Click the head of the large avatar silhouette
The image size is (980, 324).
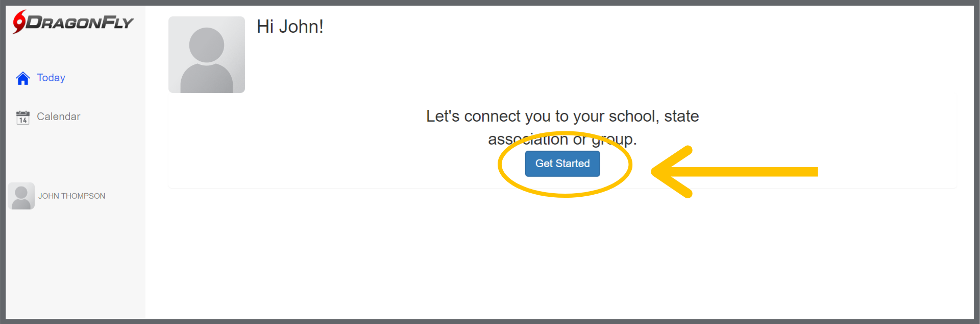[x=207, y=45]
